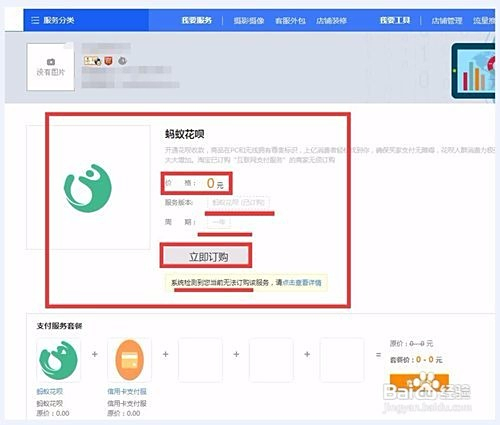500x425 pixels.
Task: Click the hamburger icon beside 服务分类
Action: pos(35,20)
